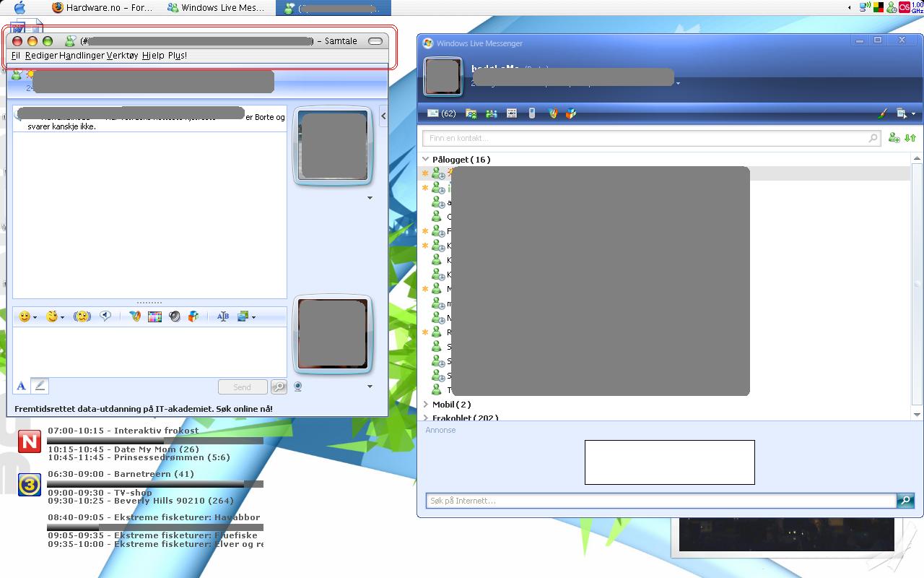924x578 pixels.
Task: Click the Messenger status tray icon
Action: (x=892, y=7)
